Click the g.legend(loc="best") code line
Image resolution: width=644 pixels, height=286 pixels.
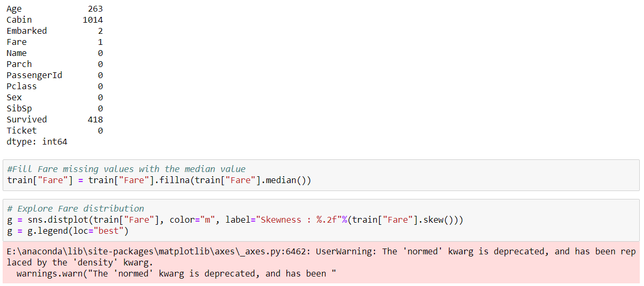68,231
